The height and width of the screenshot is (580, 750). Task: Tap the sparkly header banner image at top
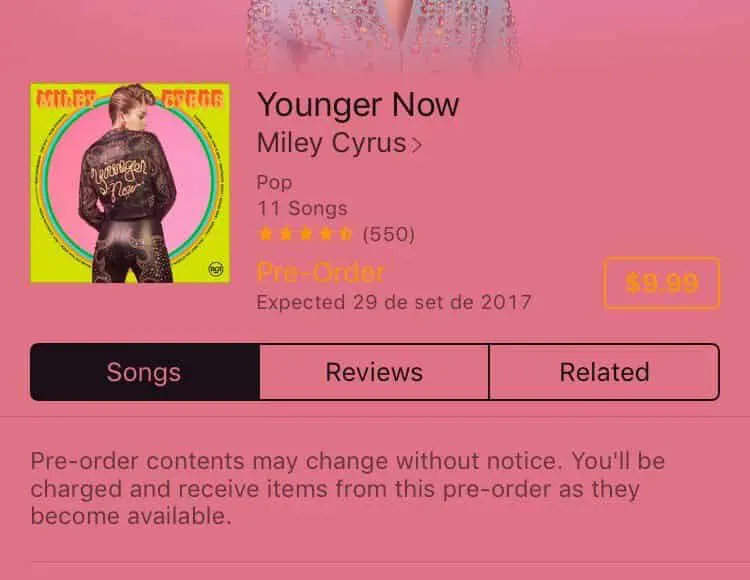point(383,36)
